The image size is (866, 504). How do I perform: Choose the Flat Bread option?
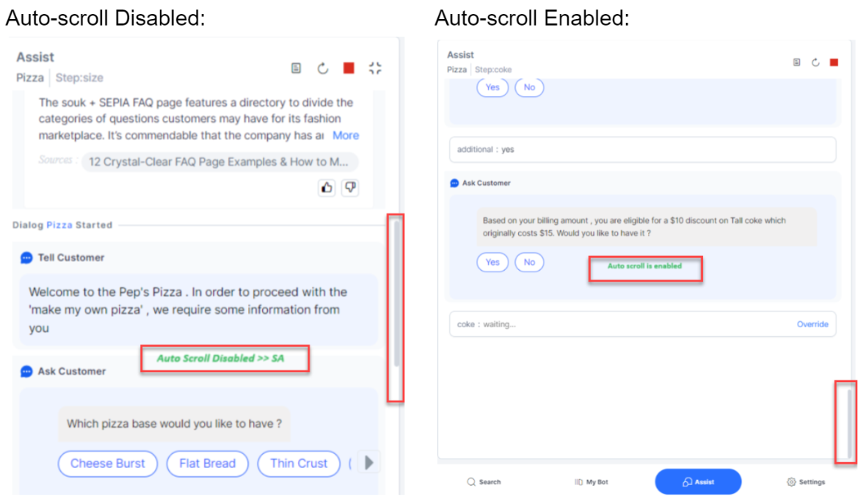pos(208,464)
